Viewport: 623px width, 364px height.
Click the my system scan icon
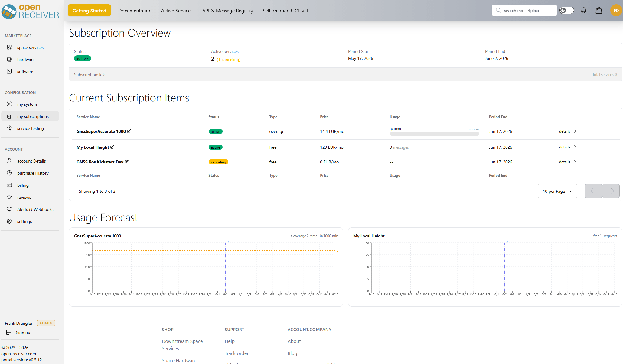click(9, 104)
